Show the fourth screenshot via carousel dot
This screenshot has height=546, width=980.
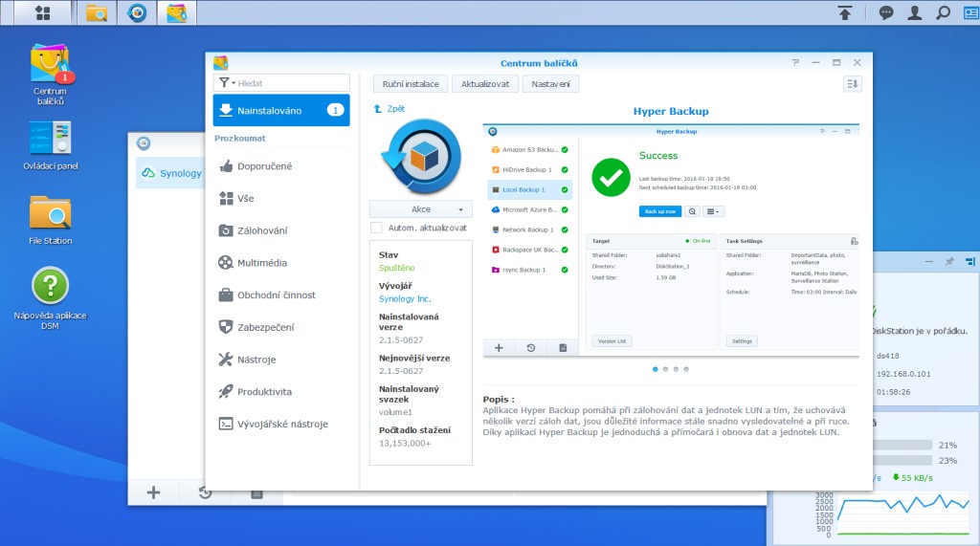click(x=686, y=369)
